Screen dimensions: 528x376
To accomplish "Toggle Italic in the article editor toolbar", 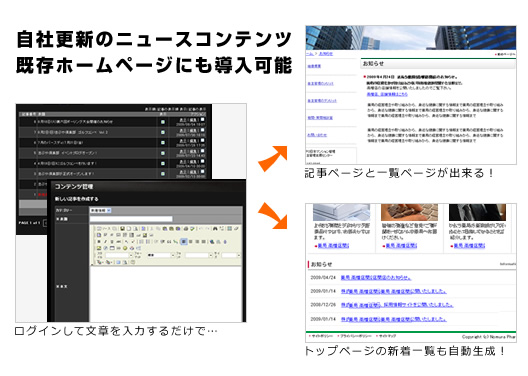I will 105,242.
